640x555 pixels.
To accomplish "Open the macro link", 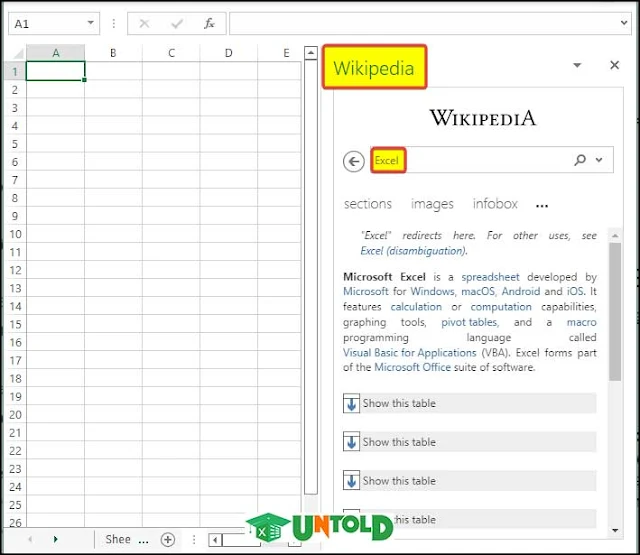I will click(x=581, y=322).
